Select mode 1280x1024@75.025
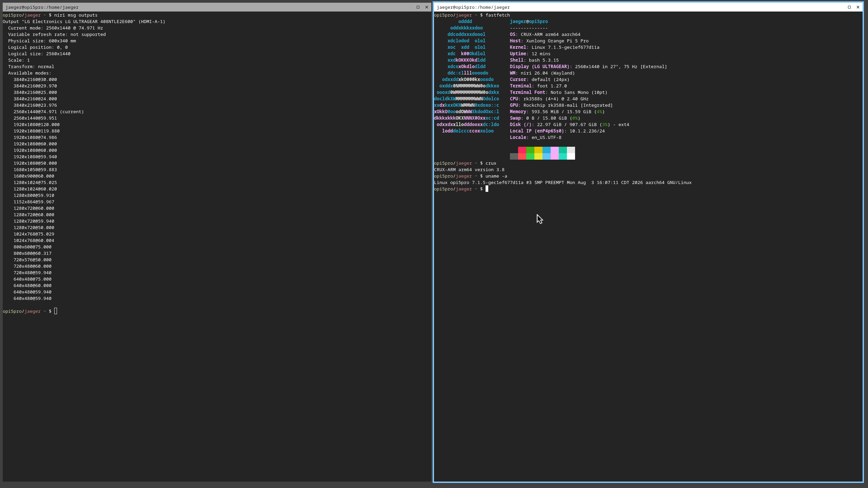 coord(35,183)
